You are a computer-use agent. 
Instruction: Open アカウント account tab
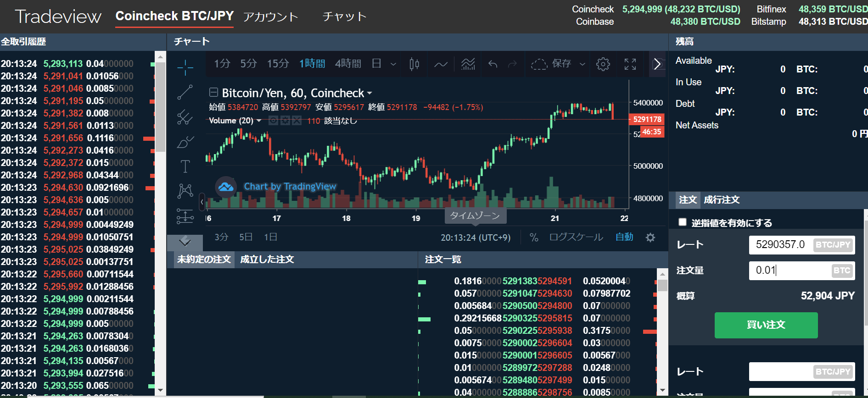271,17
